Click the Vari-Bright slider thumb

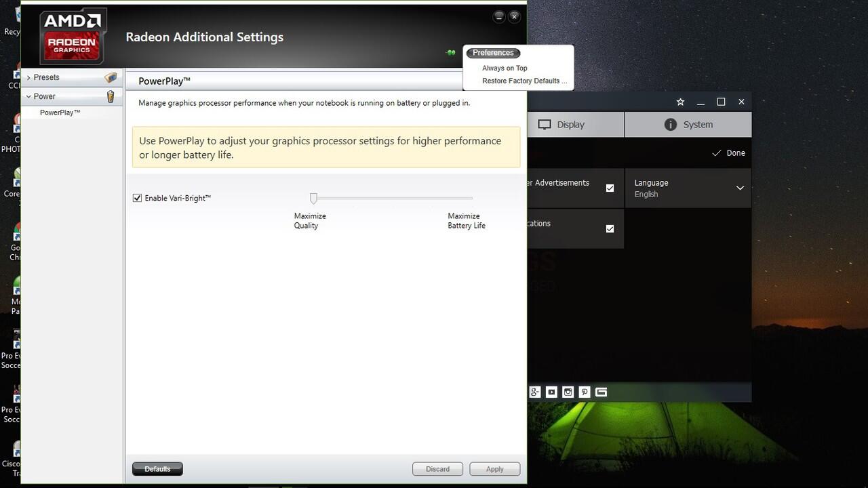(313, 198)
